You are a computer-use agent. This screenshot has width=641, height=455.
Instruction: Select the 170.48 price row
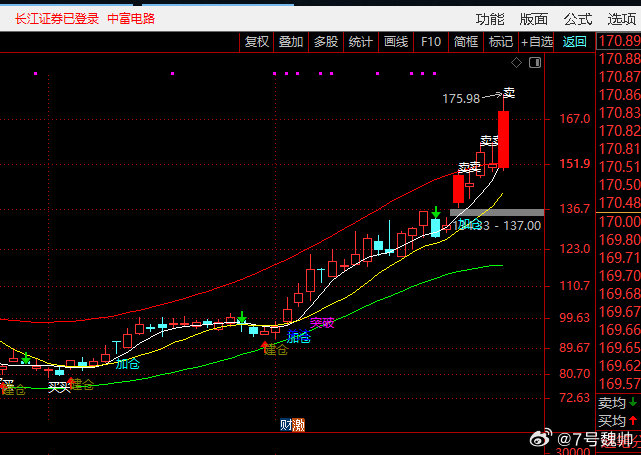click(619, 203)
